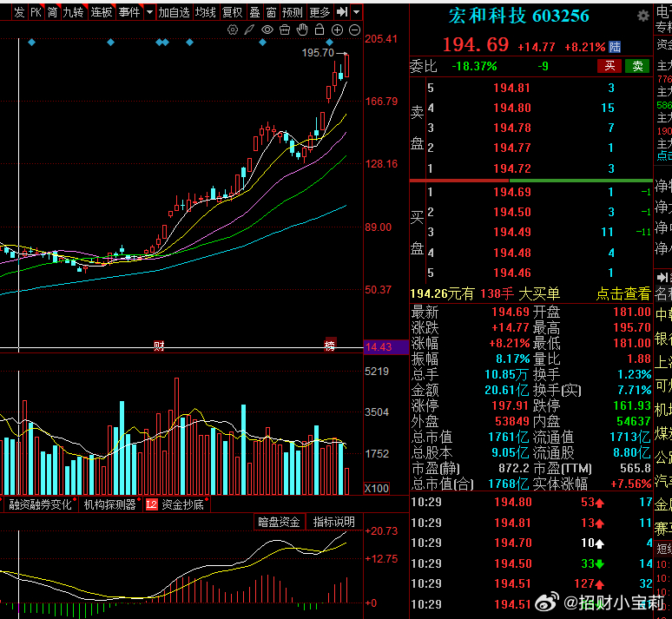Click the 财 marker on chart baseline
The image size is (672, 619).
tap(159, 346)
